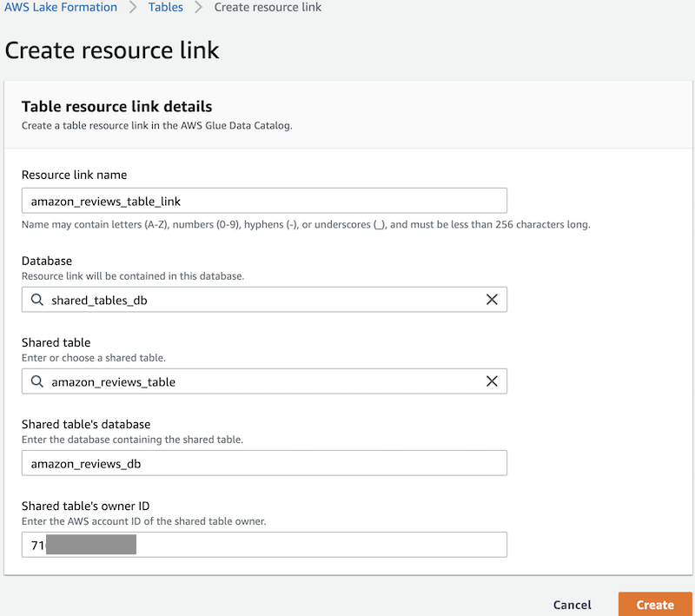Open the Database combo box showing shared_tables_db

click(261, 300)
